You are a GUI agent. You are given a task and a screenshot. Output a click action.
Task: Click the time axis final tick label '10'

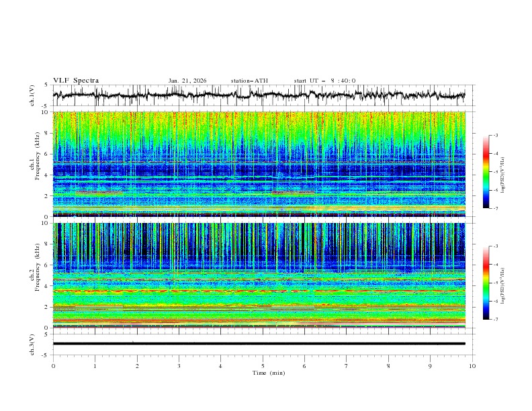click(x=472, y=366)
